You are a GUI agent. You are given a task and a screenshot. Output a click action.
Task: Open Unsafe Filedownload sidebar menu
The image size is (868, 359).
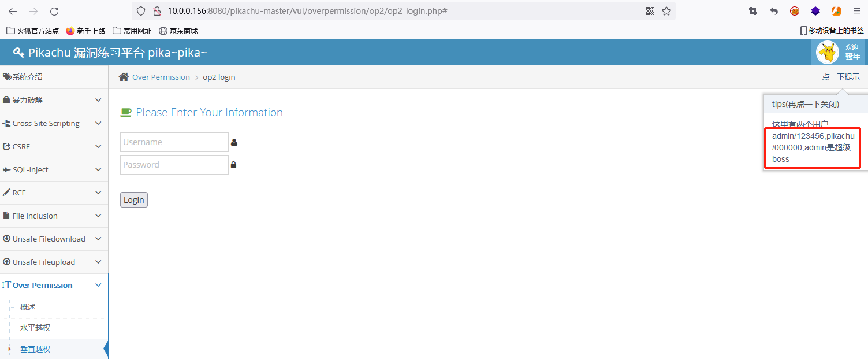point(54,239)
